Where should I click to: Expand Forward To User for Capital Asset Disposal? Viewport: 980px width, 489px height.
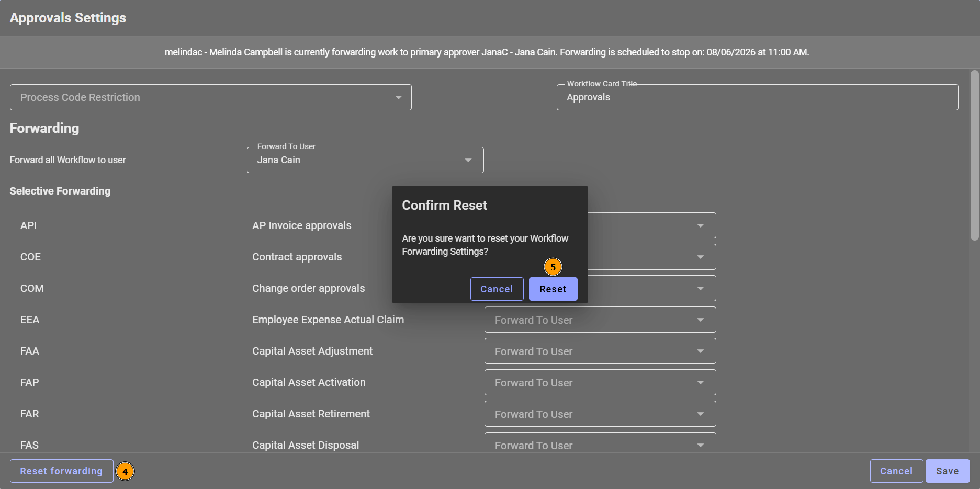tap(600, 443)
